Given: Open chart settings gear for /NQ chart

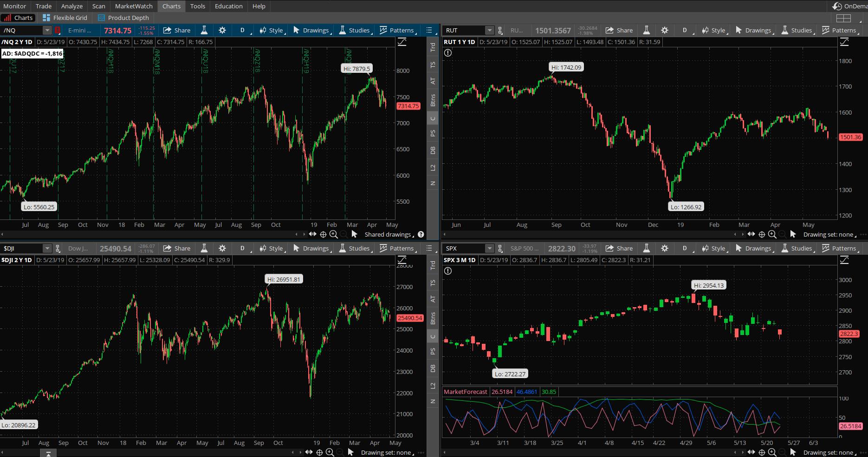Looking at the screenshot, I should tap(222, 30).
